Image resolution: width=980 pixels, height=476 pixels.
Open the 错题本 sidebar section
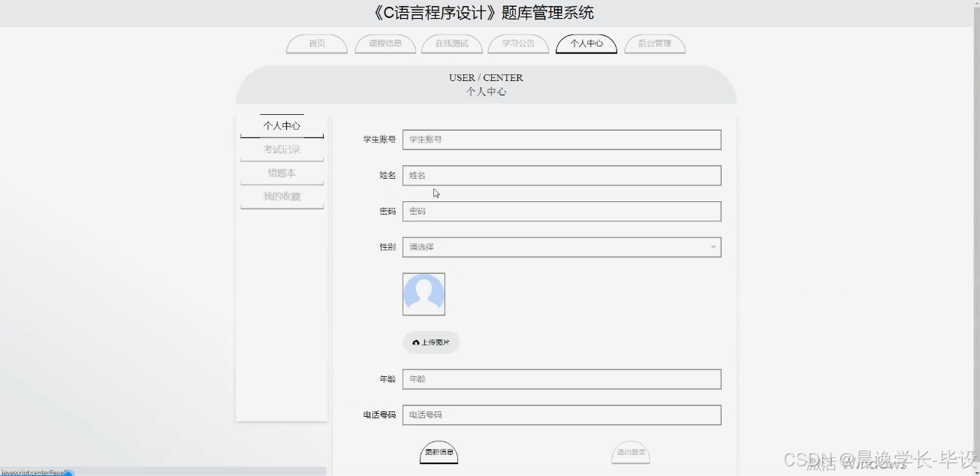click(x=281, y=173)
